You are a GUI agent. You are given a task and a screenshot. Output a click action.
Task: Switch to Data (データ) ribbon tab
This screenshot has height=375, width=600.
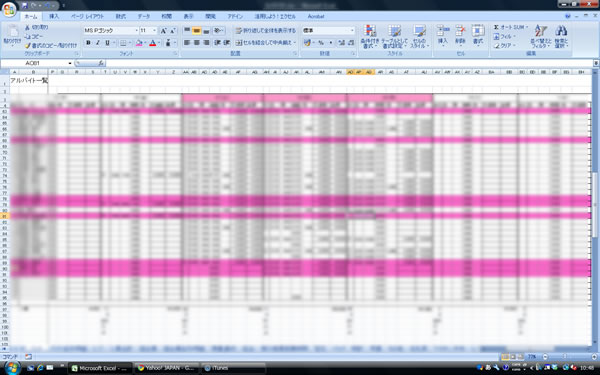click(x=144, y=16)
